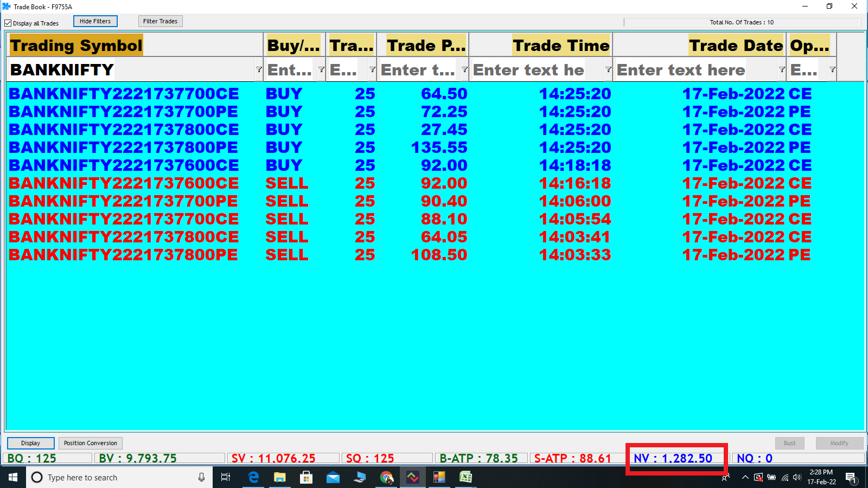Focus the Trade Date filter text field
Viewport: 868px width, 488px height.
tap(697, 69)
